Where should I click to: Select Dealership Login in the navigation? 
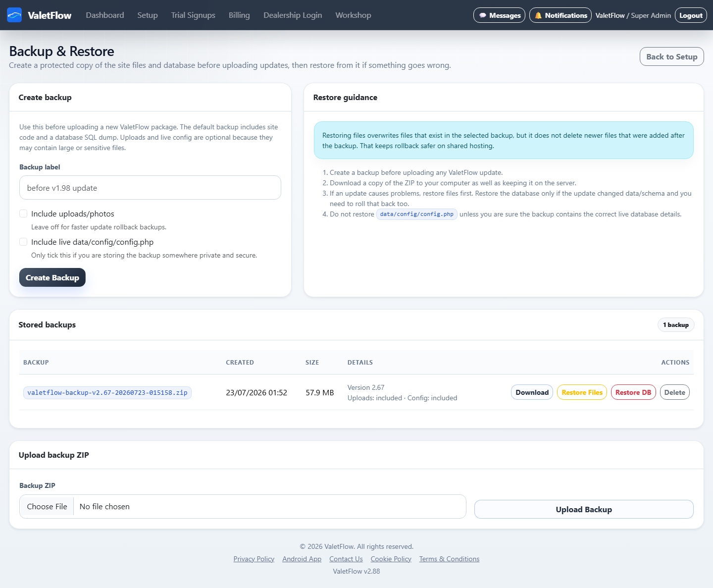tap(293, 15)
